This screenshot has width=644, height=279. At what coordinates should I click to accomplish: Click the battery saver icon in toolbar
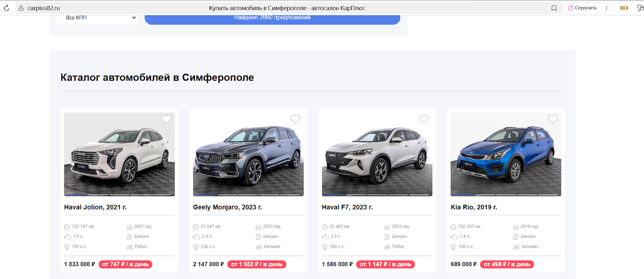click(x=624, y=8)
